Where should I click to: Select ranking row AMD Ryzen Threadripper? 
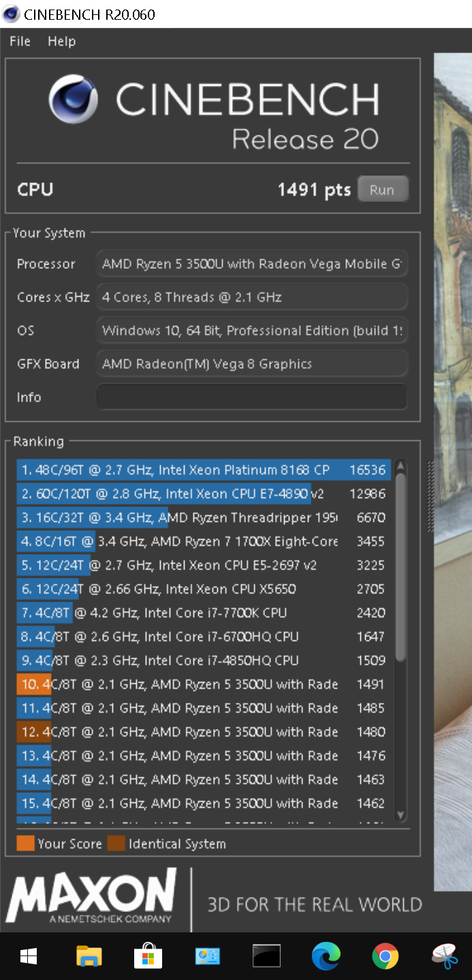pyautogui.click(x=204, y=518)
